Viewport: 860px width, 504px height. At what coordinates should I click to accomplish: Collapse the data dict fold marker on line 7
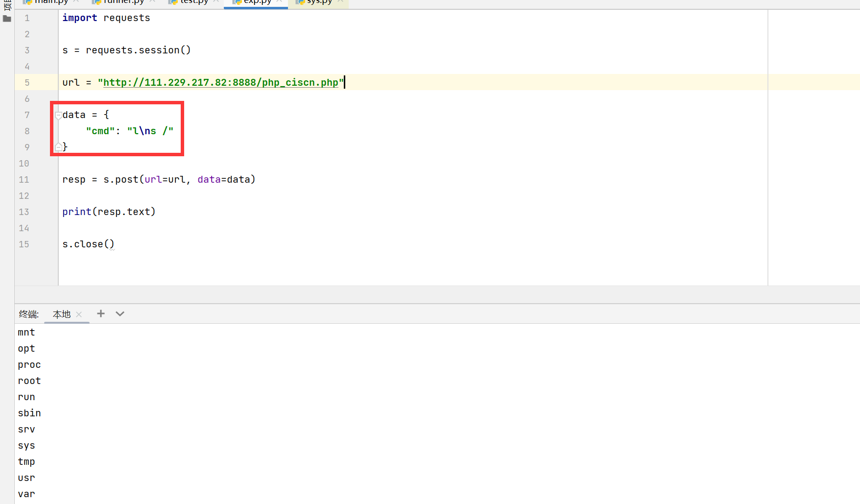pos(58,115)
